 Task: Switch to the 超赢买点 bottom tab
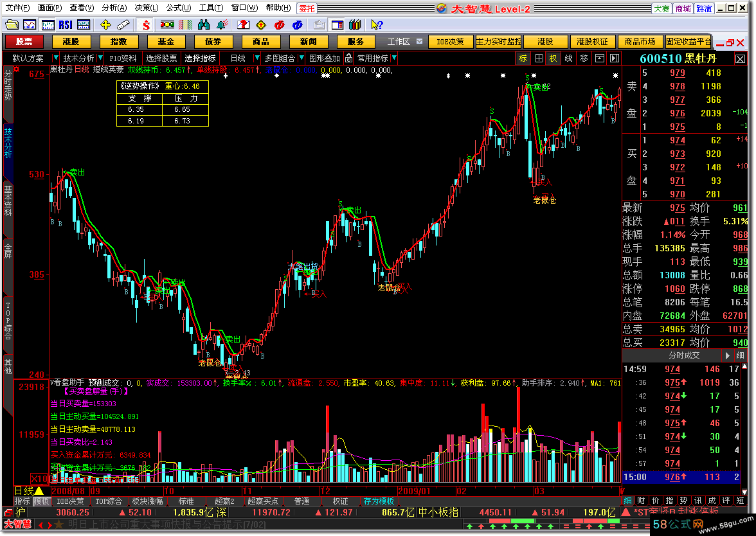pos(263,501)
